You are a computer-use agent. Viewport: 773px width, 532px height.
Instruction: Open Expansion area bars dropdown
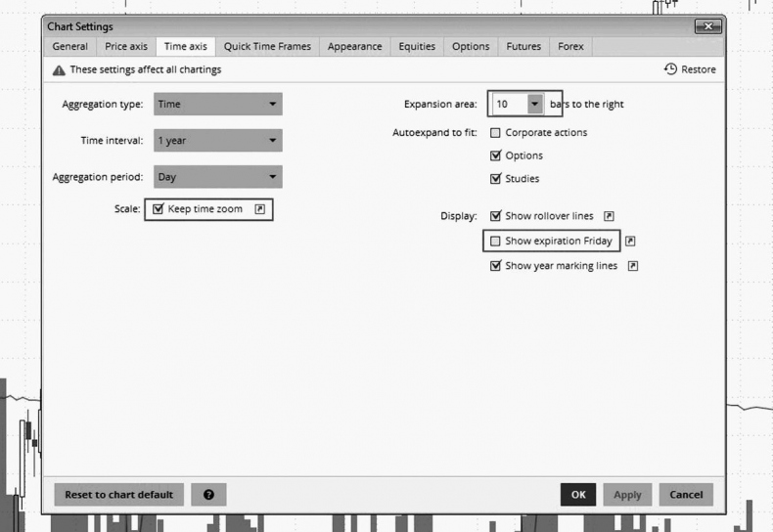pos(533,104)
